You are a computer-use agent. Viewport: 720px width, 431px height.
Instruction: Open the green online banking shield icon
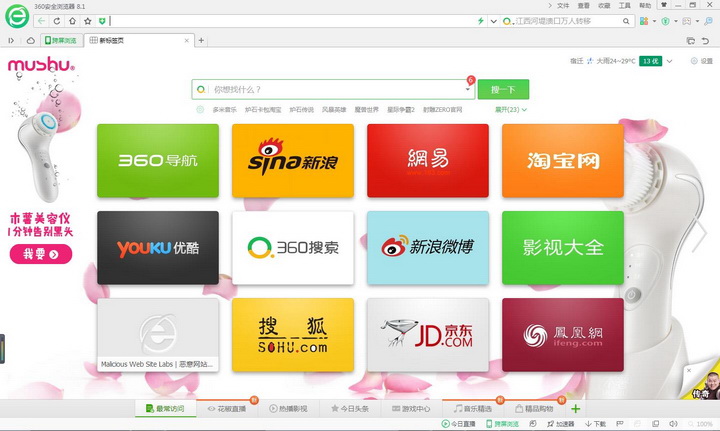tap(665, 21)
